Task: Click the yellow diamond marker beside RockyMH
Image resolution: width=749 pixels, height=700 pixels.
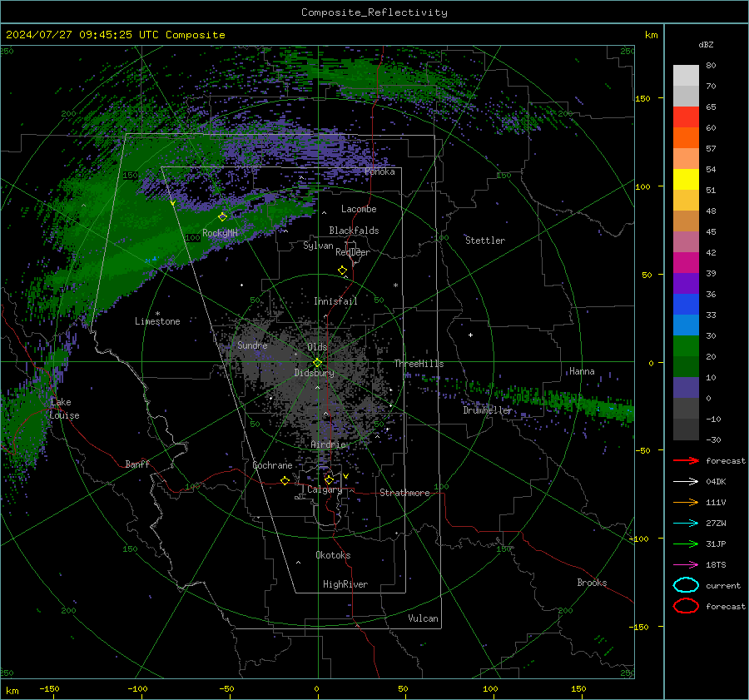Action: pos(222,217)
